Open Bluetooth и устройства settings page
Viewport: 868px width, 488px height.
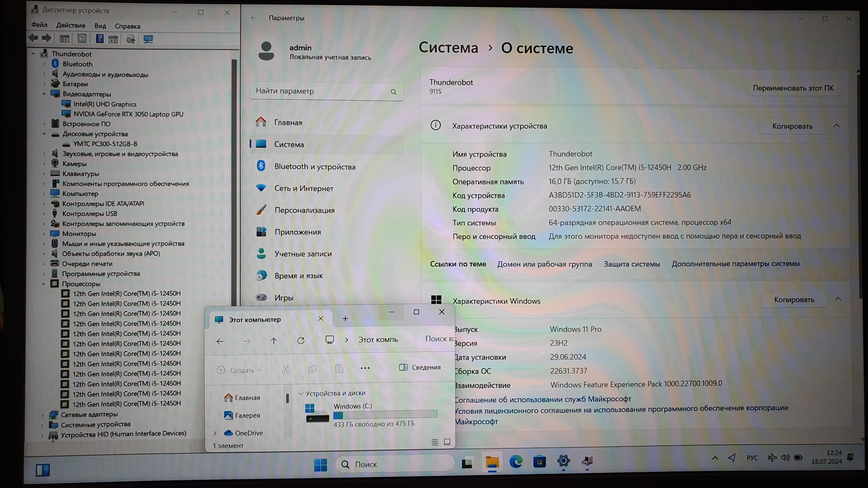point(314,166)
